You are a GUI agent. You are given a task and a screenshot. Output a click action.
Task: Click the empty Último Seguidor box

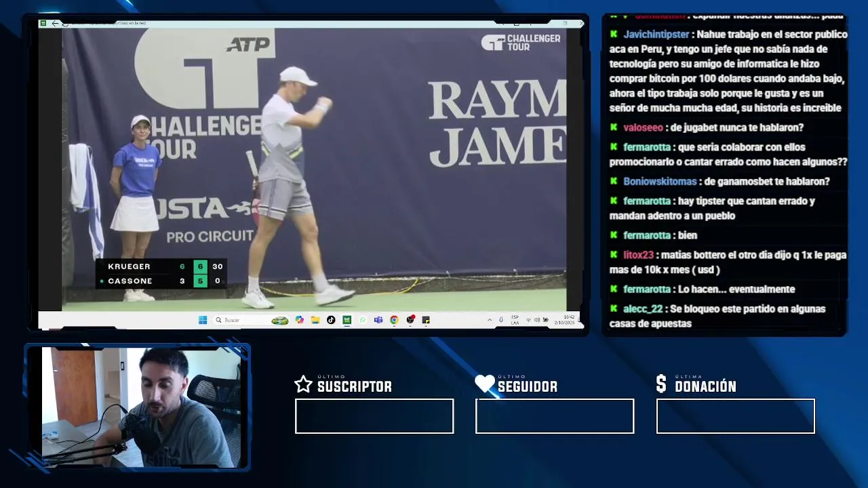[555, 416]
